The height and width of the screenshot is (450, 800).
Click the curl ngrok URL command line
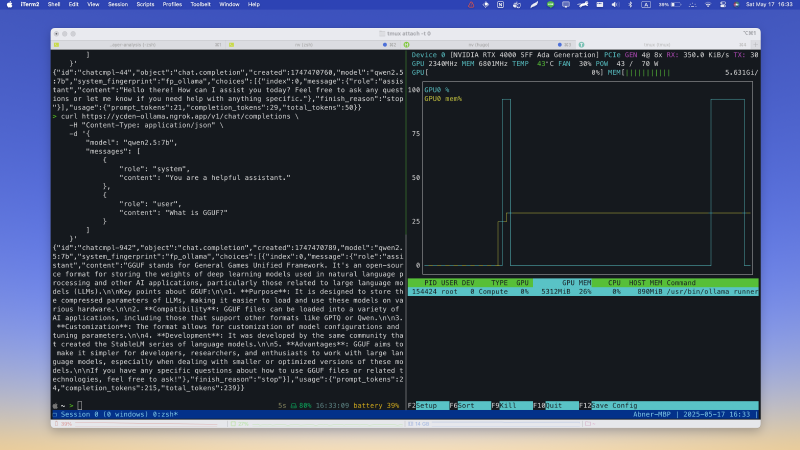pyautogui.click(x=176, y=116)
